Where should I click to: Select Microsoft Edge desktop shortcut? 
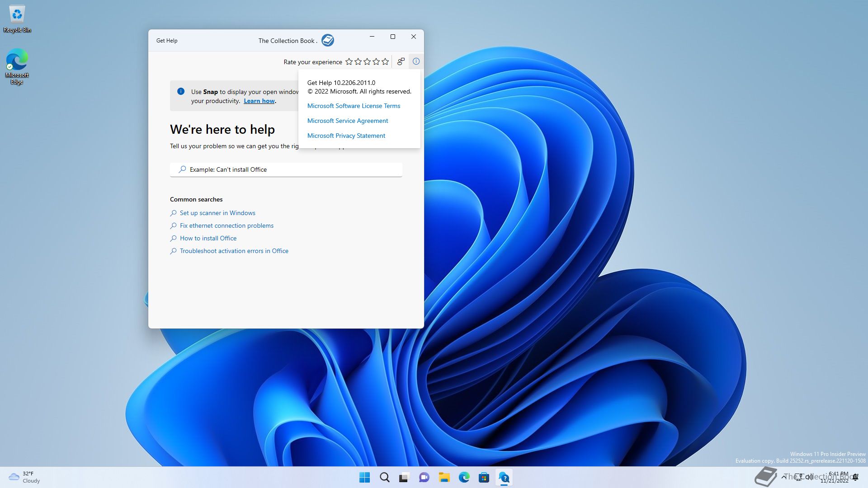pyautogui.click(x=17, y=66)
